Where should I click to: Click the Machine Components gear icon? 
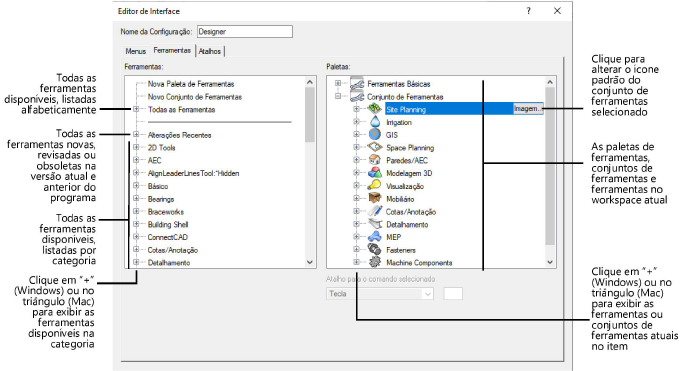[x=374, y=262]
